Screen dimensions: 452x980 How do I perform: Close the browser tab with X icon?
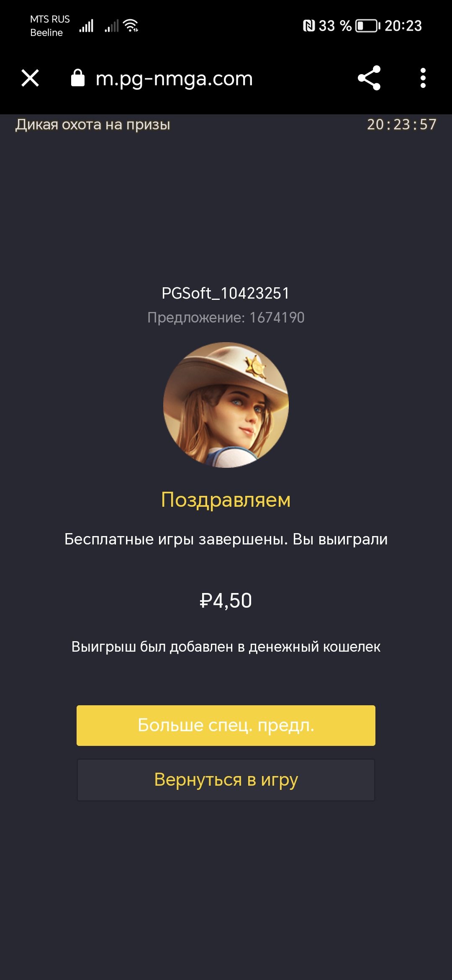tap(30, 78)
